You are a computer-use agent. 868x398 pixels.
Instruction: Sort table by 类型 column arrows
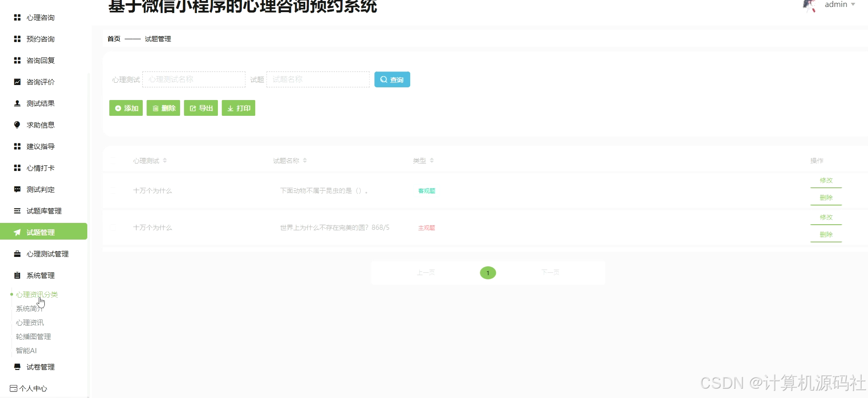[432, 160]
